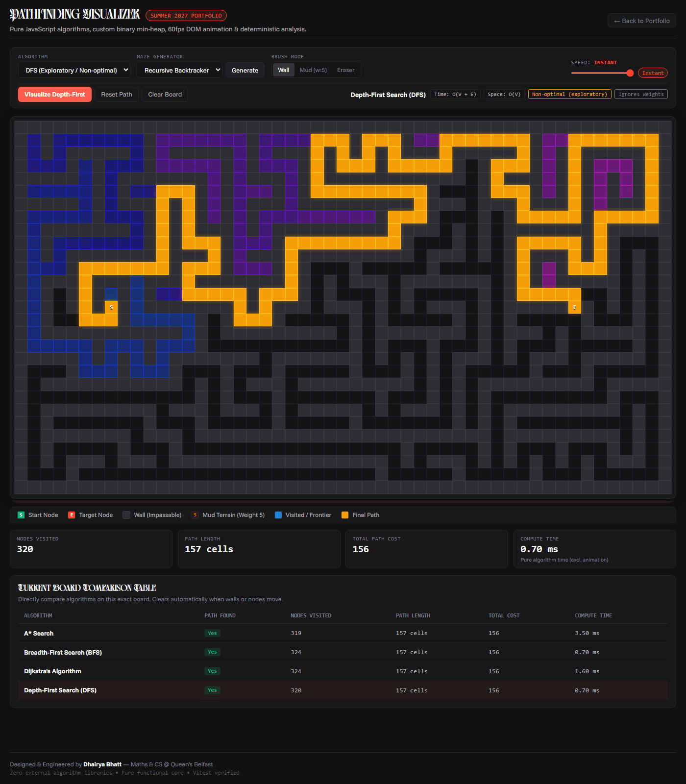Screen dimensions: 686x784
Task: Click the SUMMER 2027 PORTFOLIO badge
Action: 186,16
